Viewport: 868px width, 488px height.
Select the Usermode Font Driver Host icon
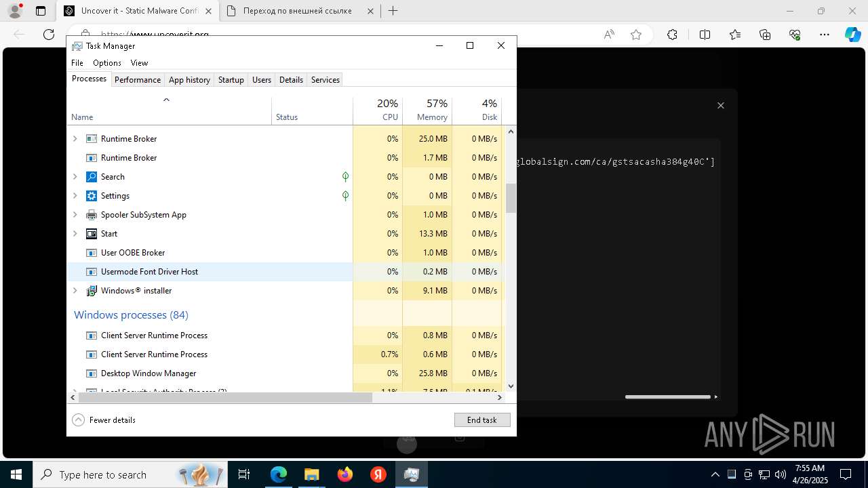pyautogui.click(x=92, y=271)
